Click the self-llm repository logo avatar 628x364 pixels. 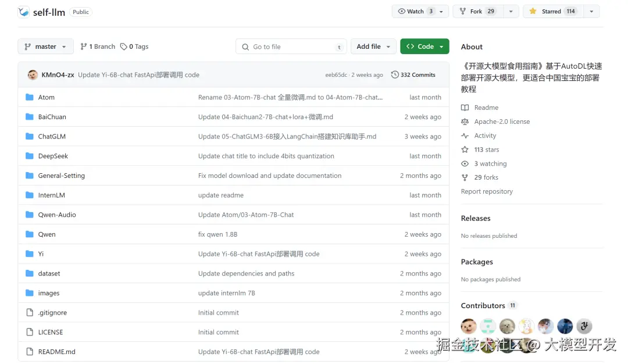coord(24,12)
